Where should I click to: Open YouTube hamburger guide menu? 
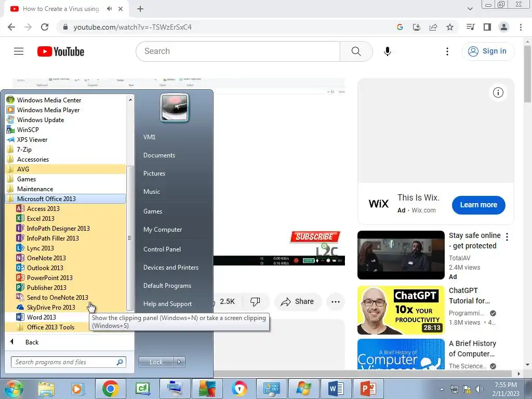click(19, 51)
